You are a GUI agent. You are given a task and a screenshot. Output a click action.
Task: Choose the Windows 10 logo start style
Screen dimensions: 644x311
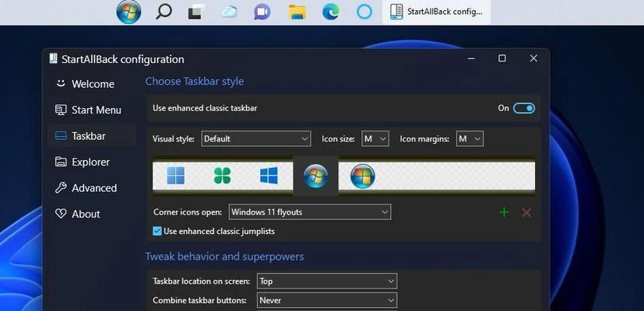click(269, 176)
